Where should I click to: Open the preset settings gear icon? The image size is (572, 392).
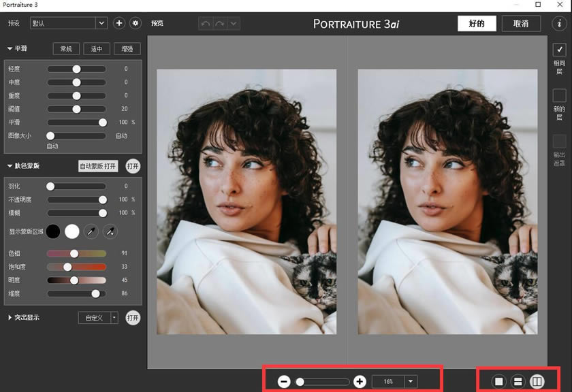136,22
